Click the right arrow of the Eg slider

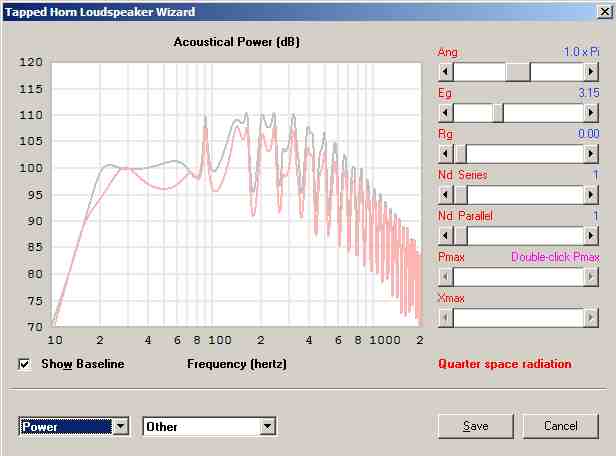[590, 113]
